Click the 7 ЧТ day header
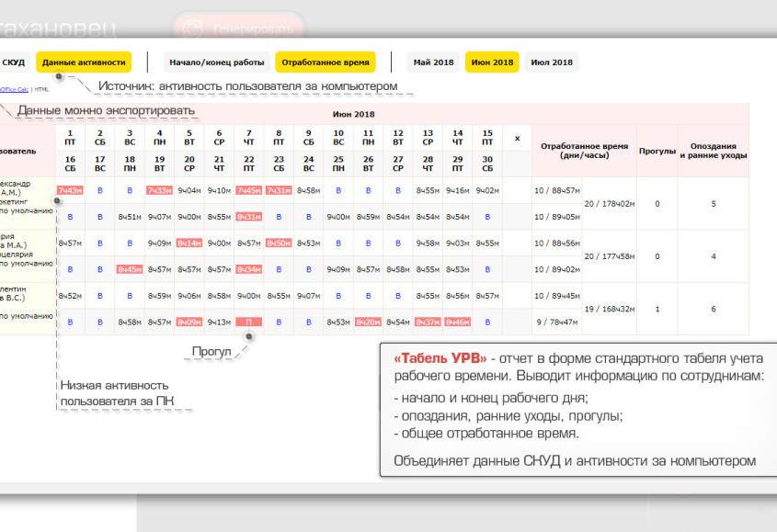The image size is (777, 532). coord(249,138)
